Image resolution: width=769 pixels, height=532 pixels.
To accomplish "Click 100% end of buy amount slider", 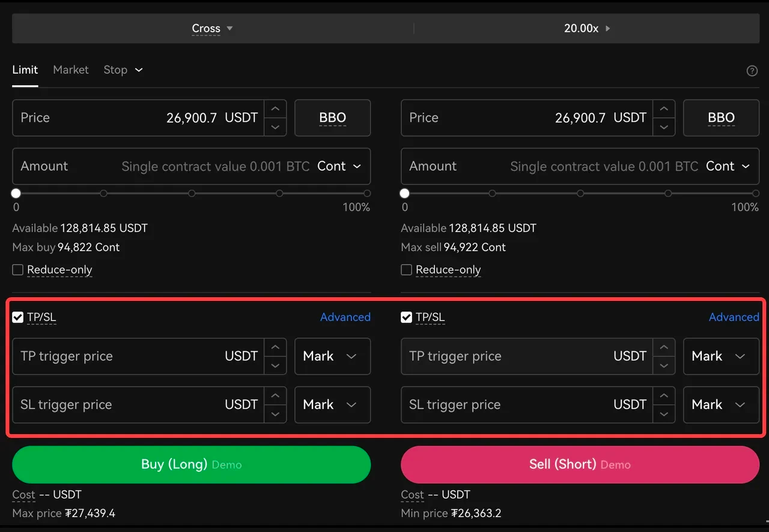I will pyautogui.click(x=367, y=193).
